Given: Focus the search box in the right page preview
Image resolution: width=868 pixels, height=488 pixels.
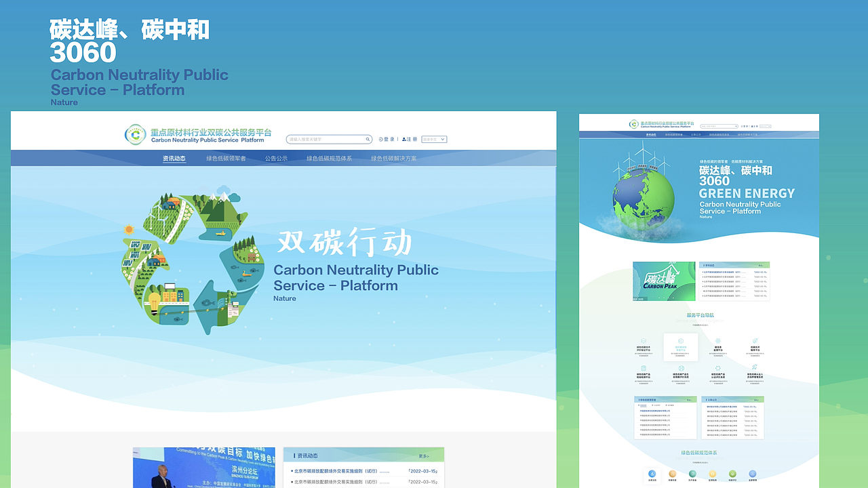Looking at the screenshot, I should pyautogui.click(x=719, y=126).
